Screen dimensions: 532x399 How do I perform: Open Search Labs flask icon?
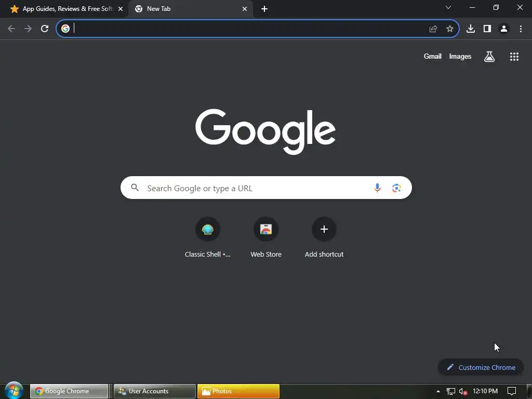point(489,57)
